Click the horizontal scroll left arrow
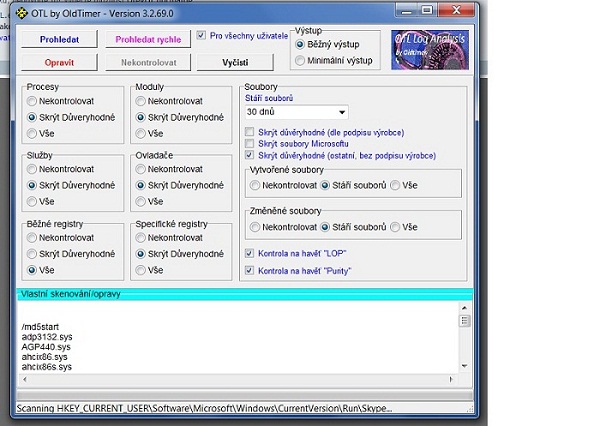600x426 pixels. [25, 379]
